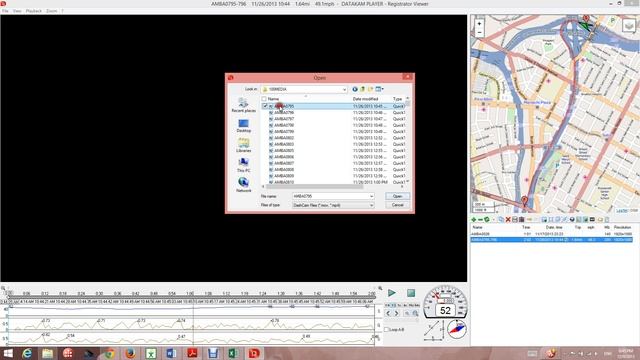The width and height of the screenshot is (640, 360).
Task: Click the Open button in dialog
Action: tap(397, 196)
